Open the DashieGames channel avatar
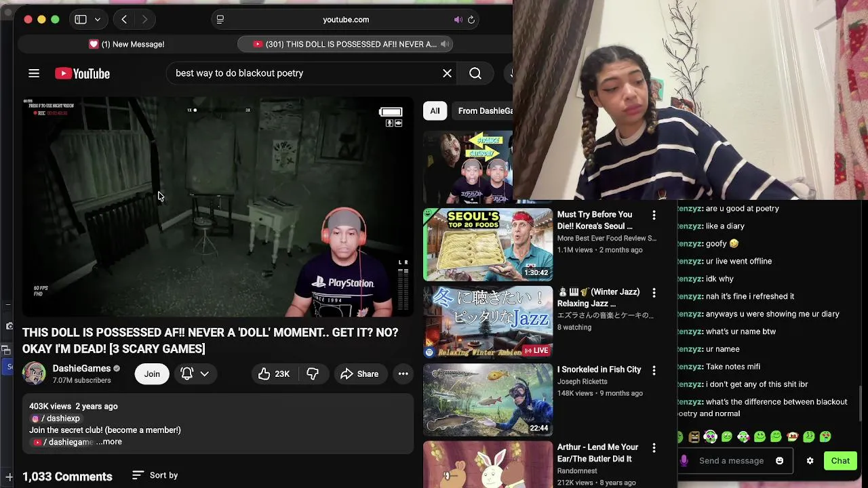 [x=34, y=373]
